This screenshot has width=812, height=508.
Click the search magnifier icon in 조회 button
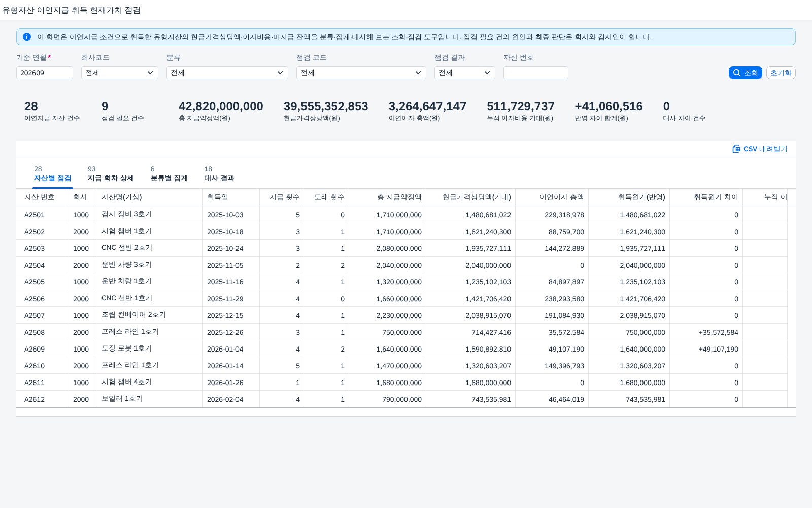737,73
